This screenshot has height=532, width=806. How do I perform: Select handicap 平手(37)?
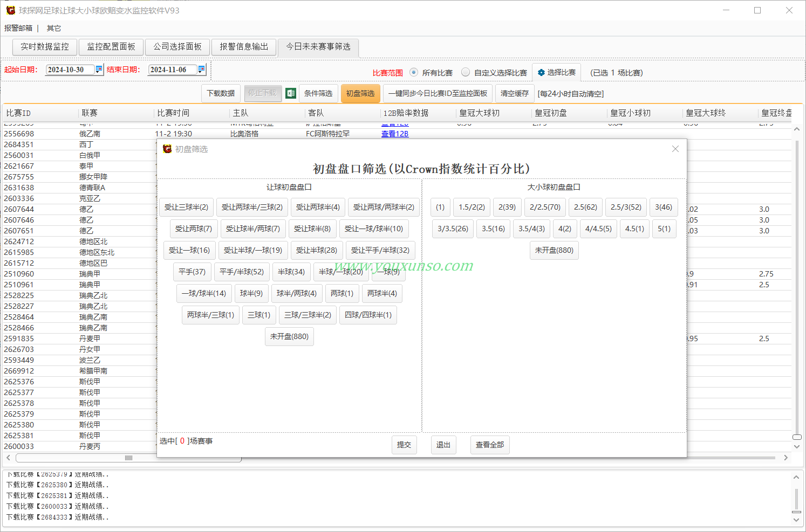coord(192,272)
